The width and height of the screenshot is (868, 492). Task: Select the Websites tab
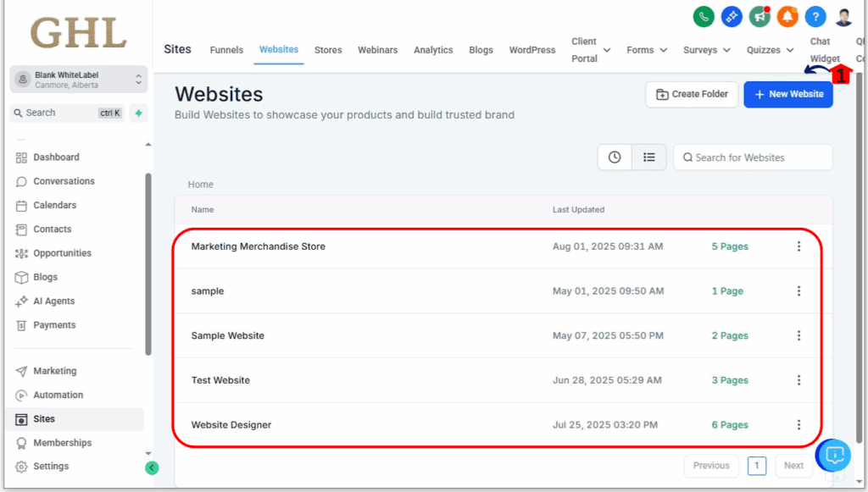click(x=279, y=50)
